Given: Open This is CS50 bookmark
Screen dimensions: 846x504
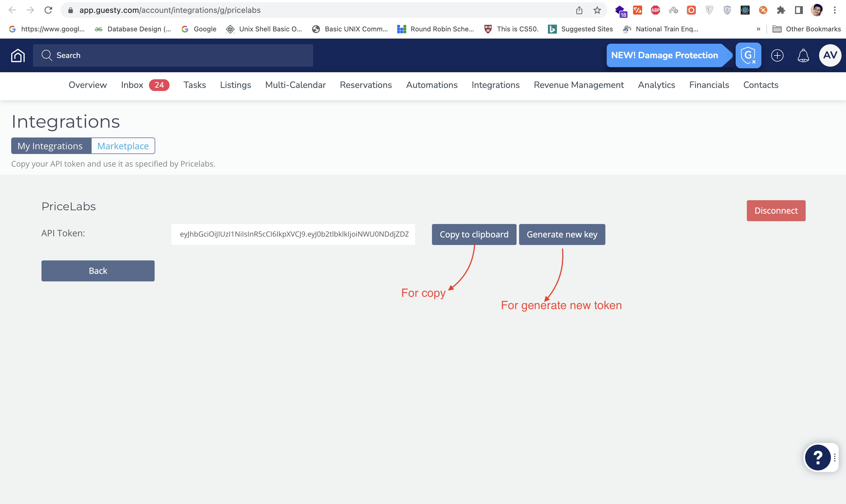Looking at the screenshot, I should (x=511, y=29).
